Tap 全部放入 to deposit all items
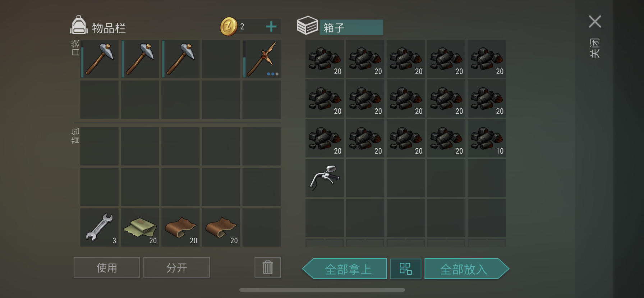 [x=466, y=269]
